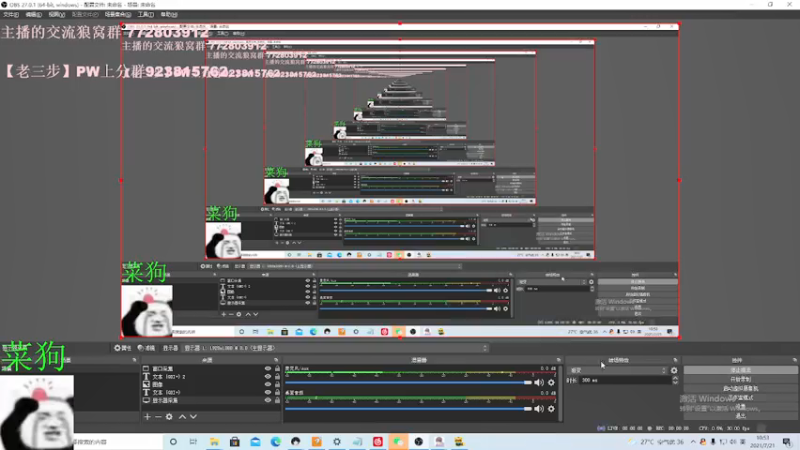Open the 渐变 transition type dropdown
Image resolution: width=800 pixels, height=450 pixels.
tap(617, 370)
